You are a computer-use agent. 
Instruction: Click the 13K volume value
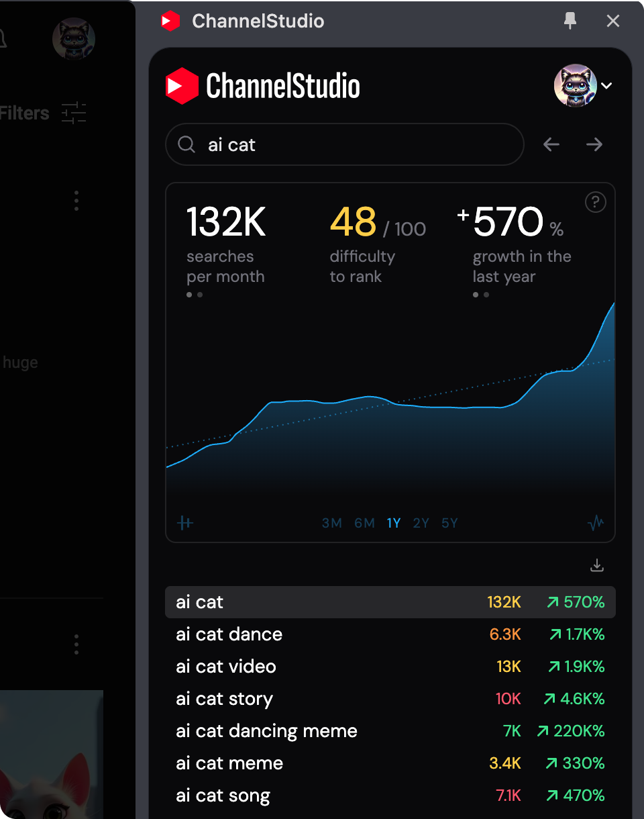click(x=509, y=667)
